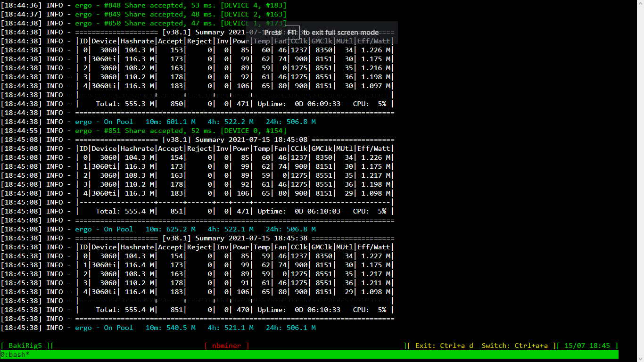The height and width of the screenshot is (362, 644).
Task: Click the Switch: Ctrl+a+a hint
Action: click(x=515, y=346)
